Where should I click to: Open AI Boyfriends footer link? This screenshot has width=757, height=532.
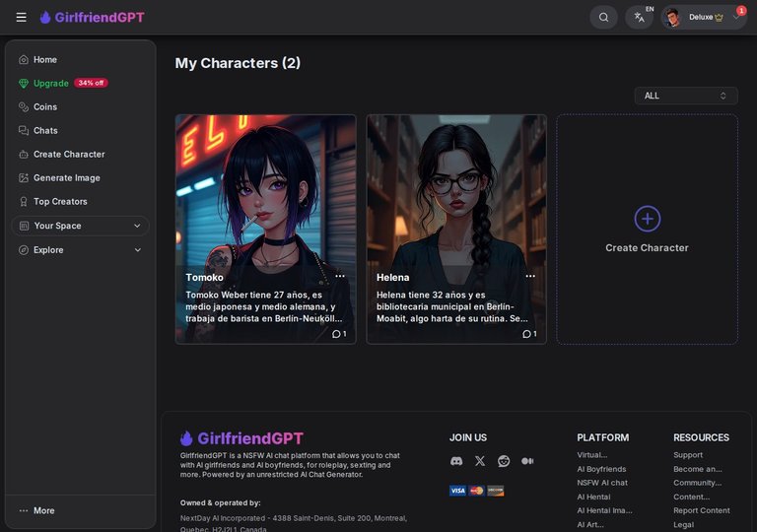point(601,469)
